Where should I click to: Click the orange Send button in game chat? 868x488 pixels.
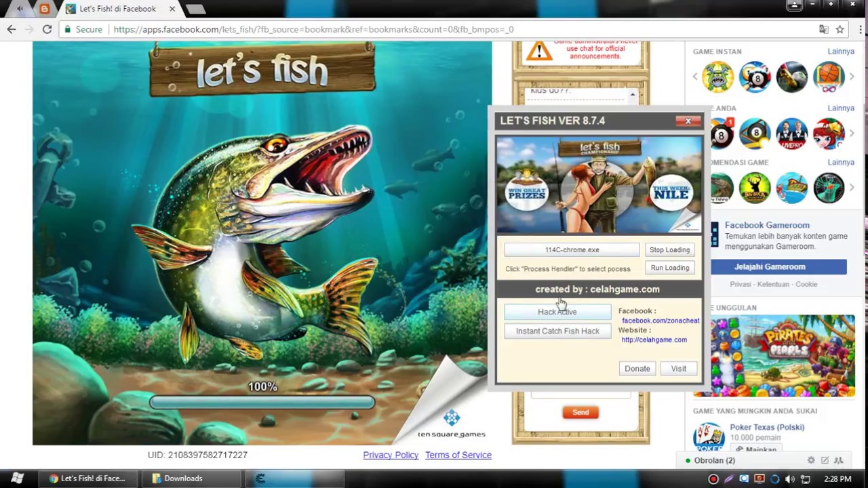[x=580, y=412]
